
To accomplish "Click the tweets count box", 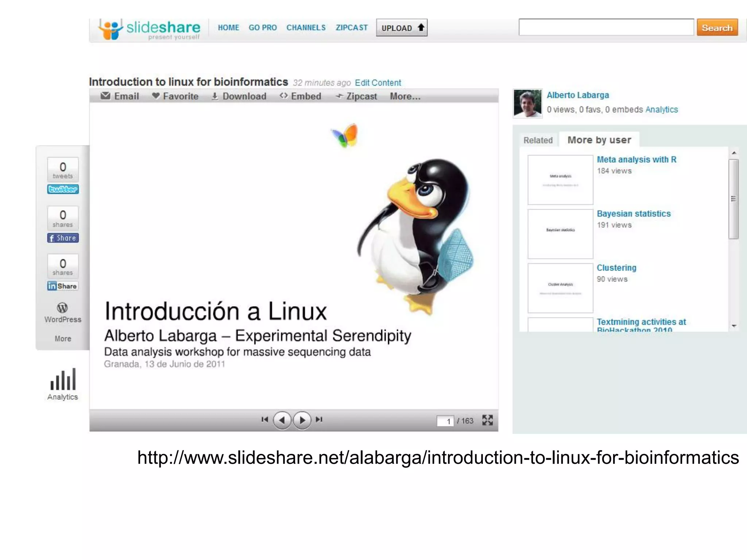I will tap(63, 170).
